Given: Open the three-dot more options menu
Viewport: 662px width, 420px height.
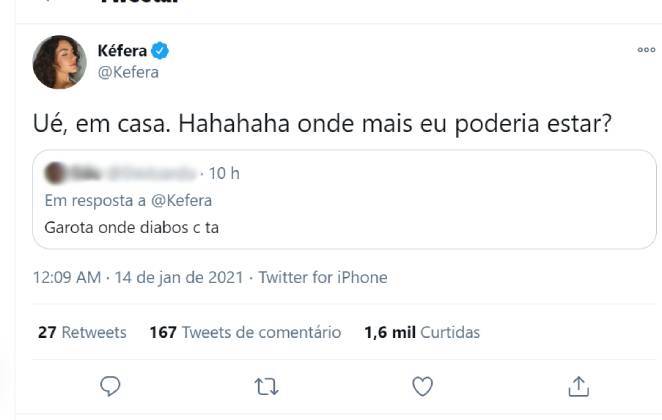Looking at the screenshot, I should coord(646,50).
